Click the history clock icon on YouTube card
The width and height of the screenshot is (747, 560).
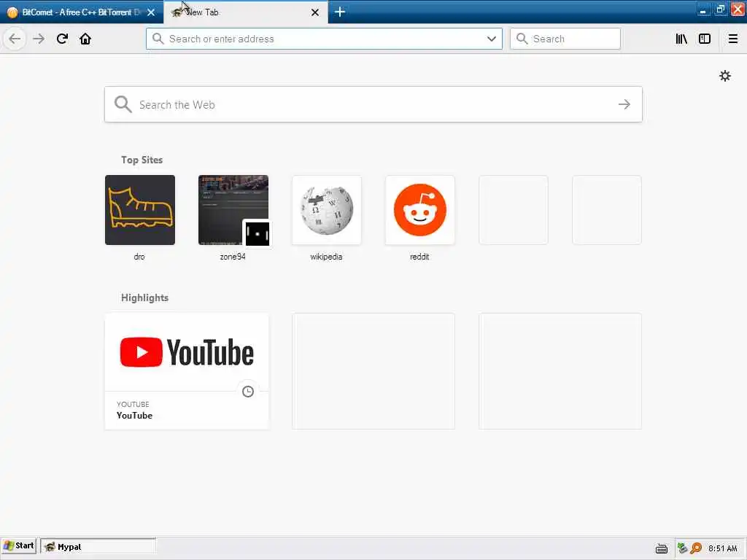click(248, 392)
